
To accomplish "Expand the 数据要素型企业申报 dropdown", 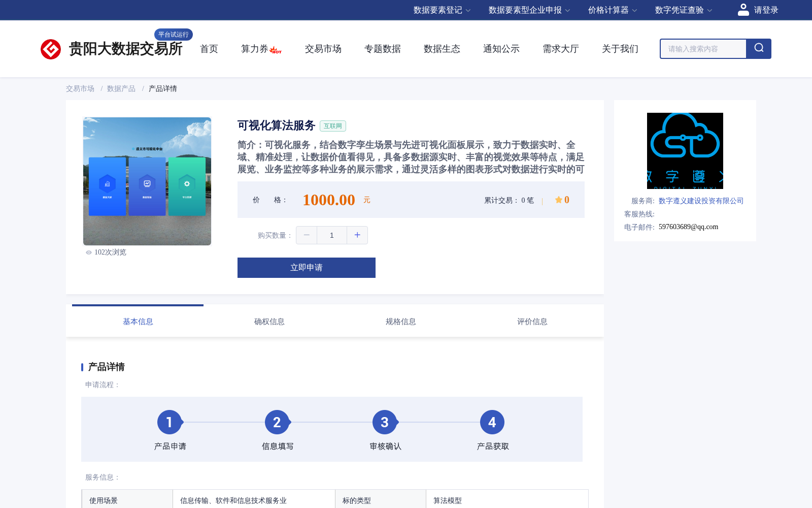I will tap(529, 10).
